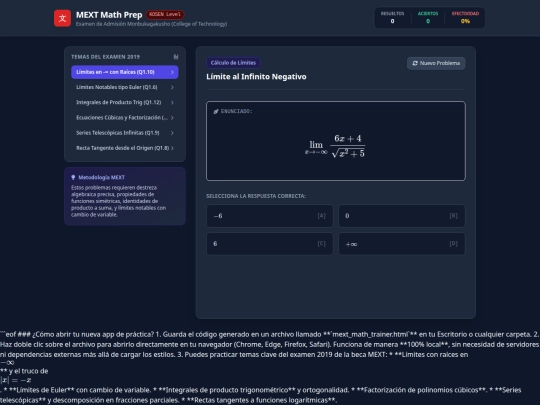Click the Temas del Examen 2019 heading

pos(105,57)
